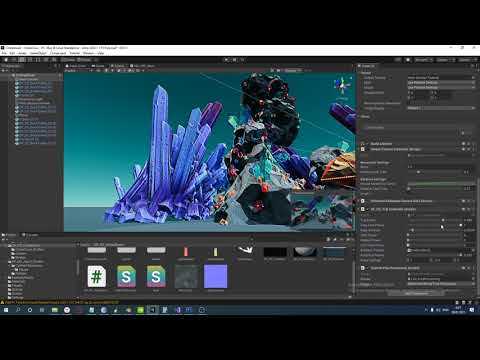480x360 pixels.
Task: Open the HDR pipeline settings dropdown
Action: (x=441, y=83)
